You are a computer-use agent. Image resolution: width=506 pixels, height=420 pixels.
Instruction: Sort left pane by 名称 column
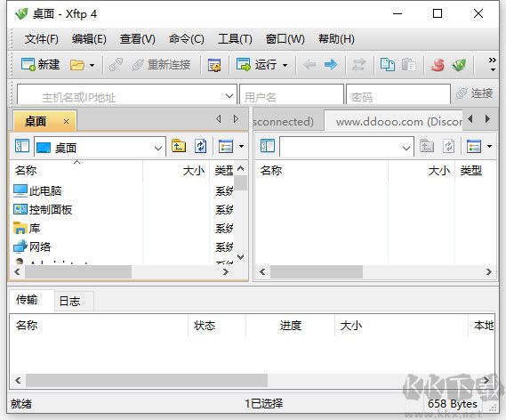(76, 171)
